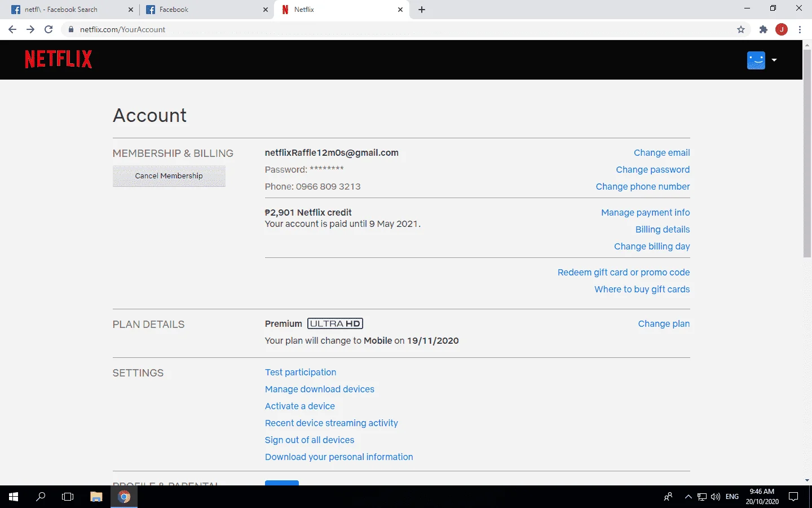The height and width of the screenshot is (508, 812).
Task: Open Change phone number link
Action: pos(643,186)
